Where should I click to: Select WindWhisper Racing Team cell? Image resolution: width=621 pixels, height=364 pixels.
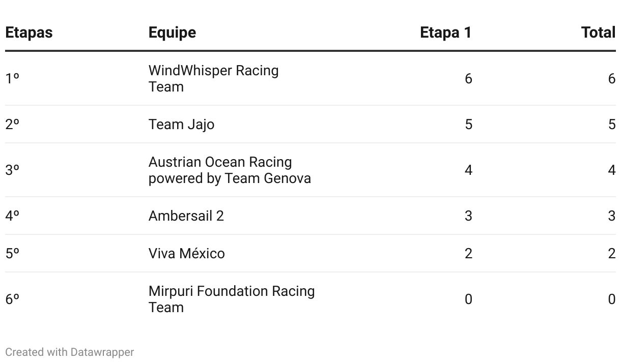click(x=213, y=78)
